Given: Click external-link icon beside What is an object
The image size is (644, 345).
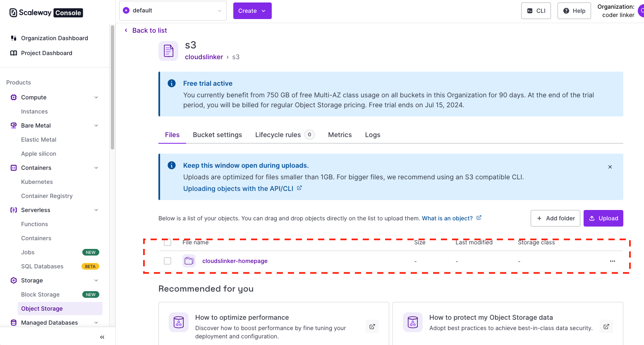Looking at the screenshot, I should tap(479, 218).
